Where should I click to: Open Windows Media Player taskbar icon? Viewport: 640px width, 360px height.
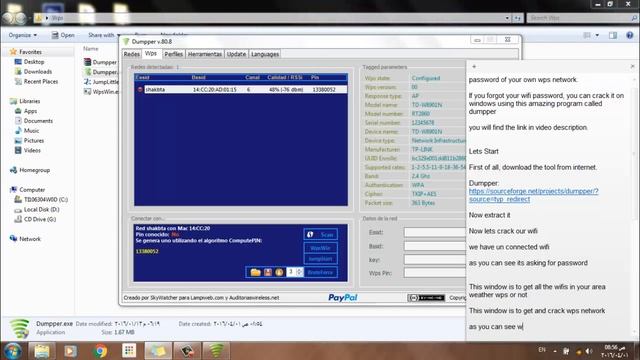pyautogui.click(x=70, y=351)
